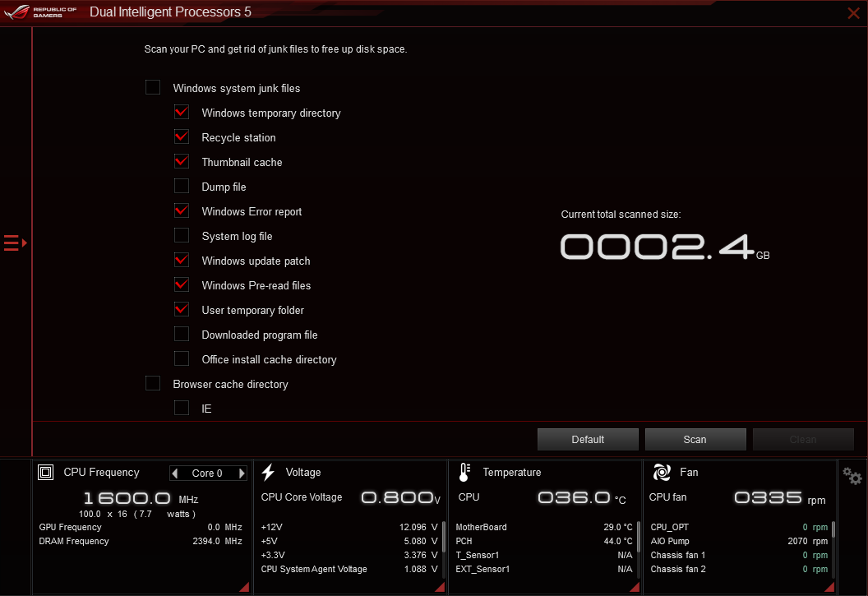Click the CPU System Agent Voltage row
The image size is (868, 596).
pos(349,569)
